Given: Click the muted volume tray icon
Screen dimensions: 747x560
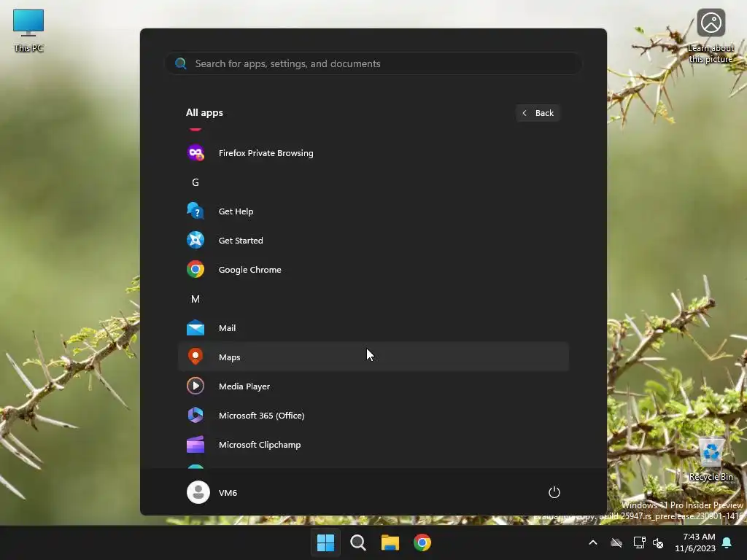Looking at the screenshot, I should (x=658, y=542).
